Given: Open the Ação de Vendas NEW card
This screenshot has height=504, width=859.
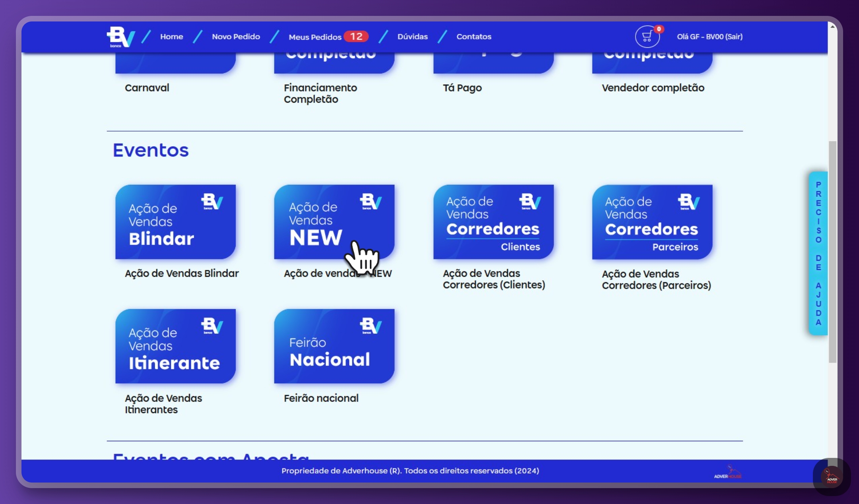Looking at the screenshot, I should [334, 222].
